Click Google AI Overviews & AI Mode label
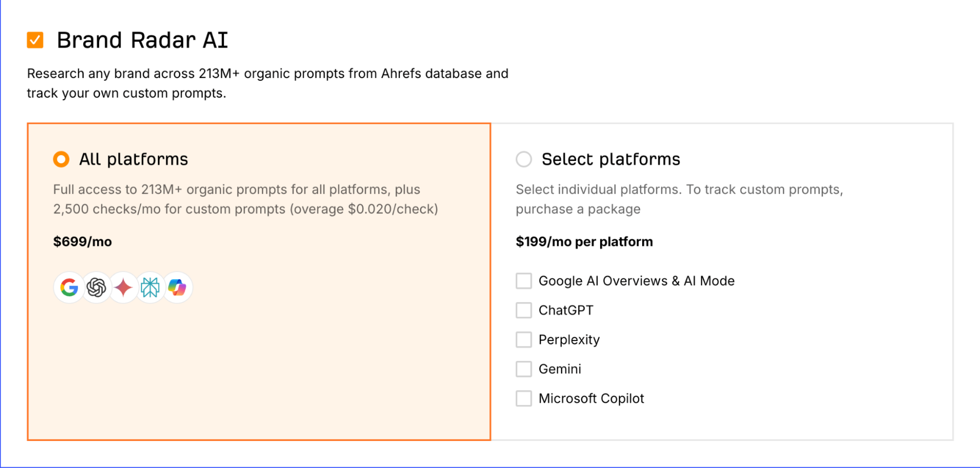Screen dimensions: 980x468 tap(637, 281)
